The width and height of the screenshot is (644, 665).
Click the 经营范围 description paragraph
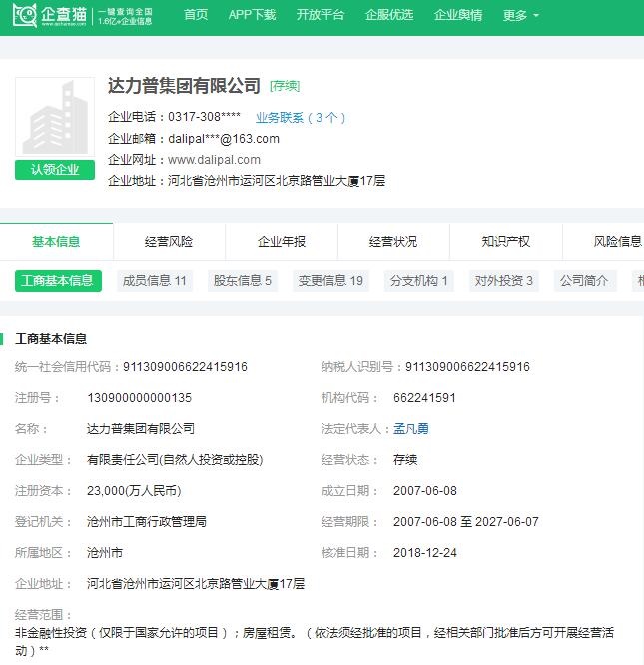point(315,641)
